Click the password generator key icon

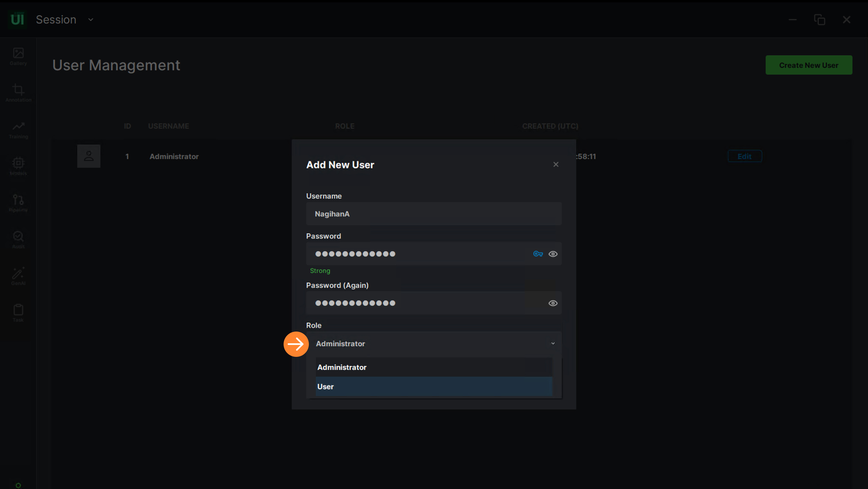coord(538,254)
